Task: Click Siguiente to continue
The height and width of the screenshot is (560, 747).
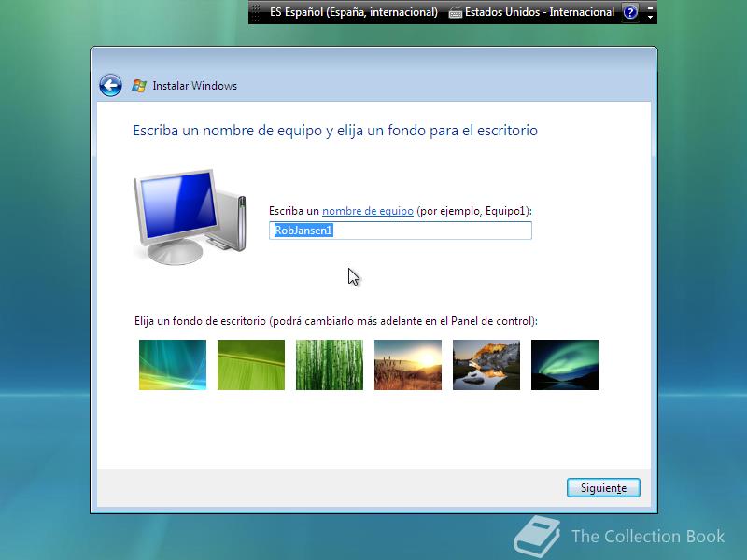Action: (603, 487)
